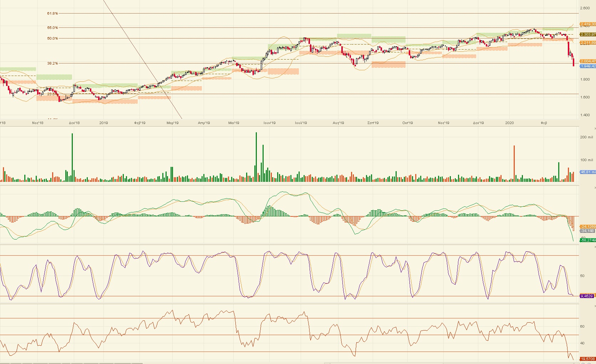Click the red 19,5708 RSI value label

[587, 359]
